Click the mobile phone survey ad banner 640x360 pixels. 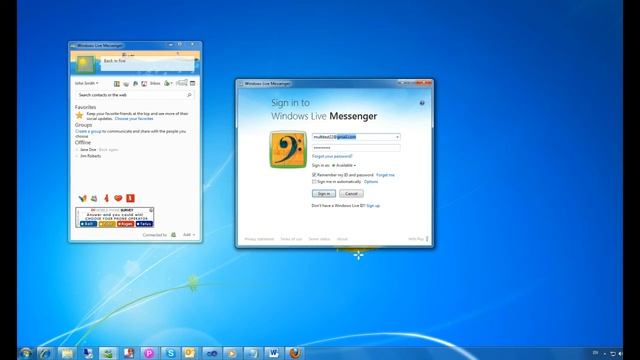[x=115, y=217]
